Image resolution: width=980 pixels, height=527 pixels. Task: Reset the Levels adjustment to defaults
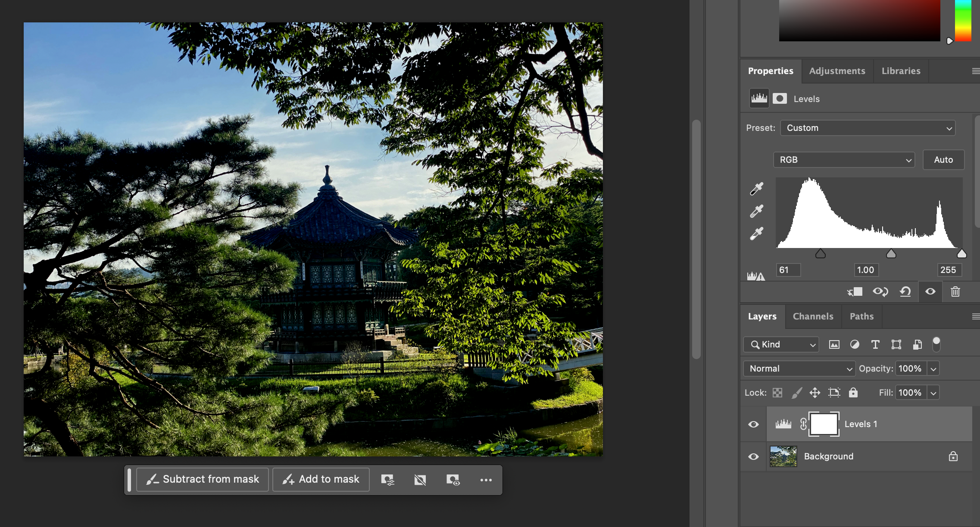tap(905, 292)
